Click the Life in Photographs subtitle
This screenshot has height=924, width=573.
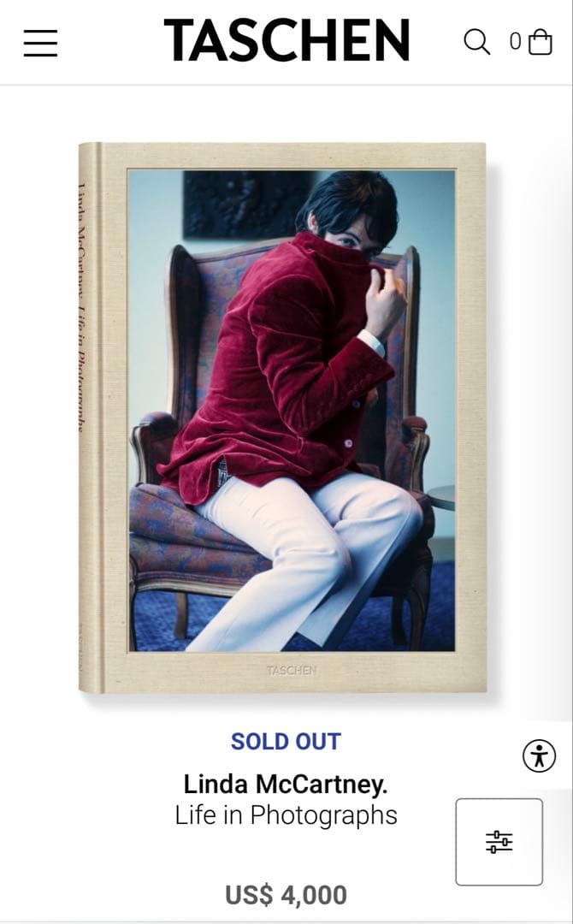coord(286,815)
